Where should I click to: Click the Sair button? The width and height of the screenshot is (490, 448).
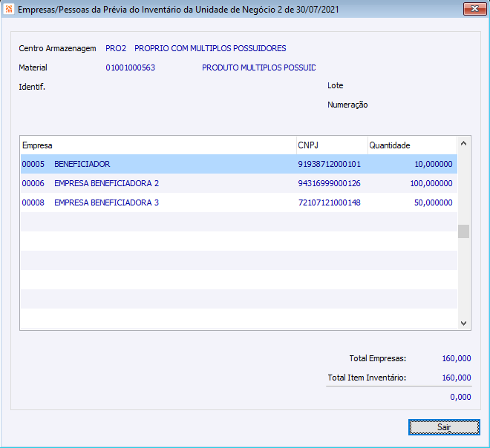click(444, 427)
